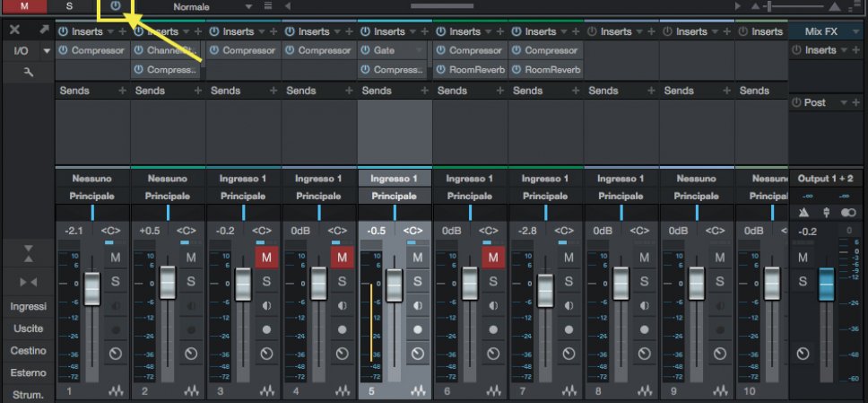Open the Esterno panel
Image resolution: width=868 pixels, height=403 pixels.
coord(28,373)
